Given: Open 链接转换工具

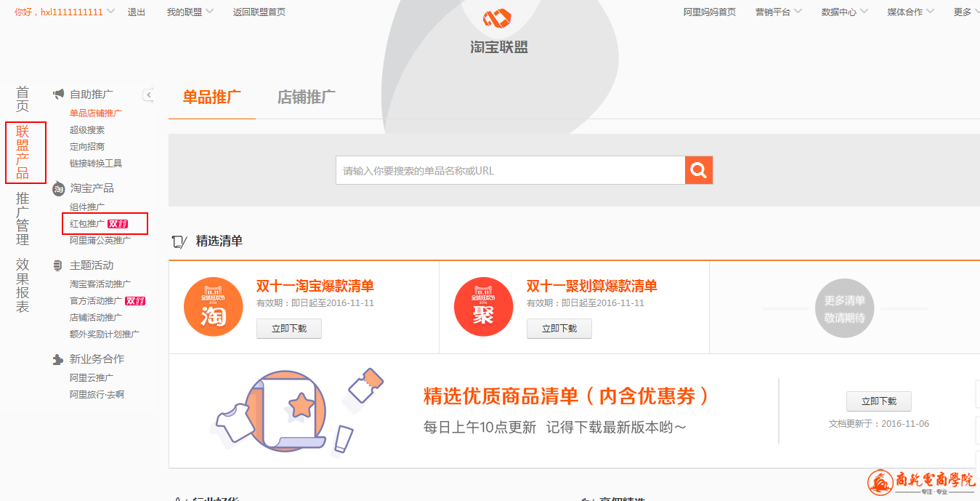Looking at the screenshot, I should [96, 163].
